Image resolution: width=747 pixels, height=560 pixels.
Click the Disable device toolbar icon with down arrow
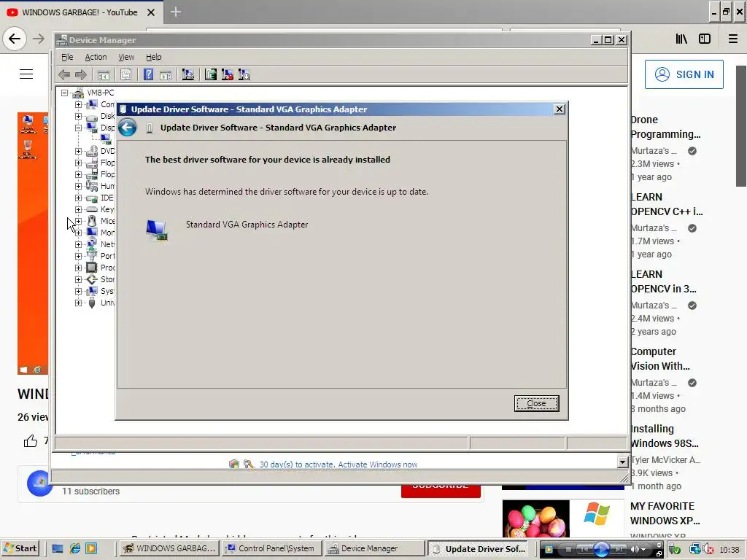(244, 75)
